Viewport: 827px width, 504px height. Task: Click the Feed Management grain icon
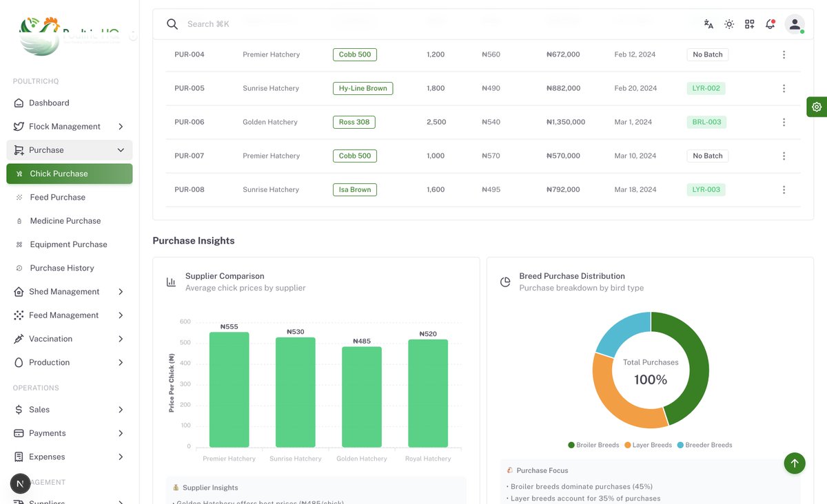tap(19, 315)
